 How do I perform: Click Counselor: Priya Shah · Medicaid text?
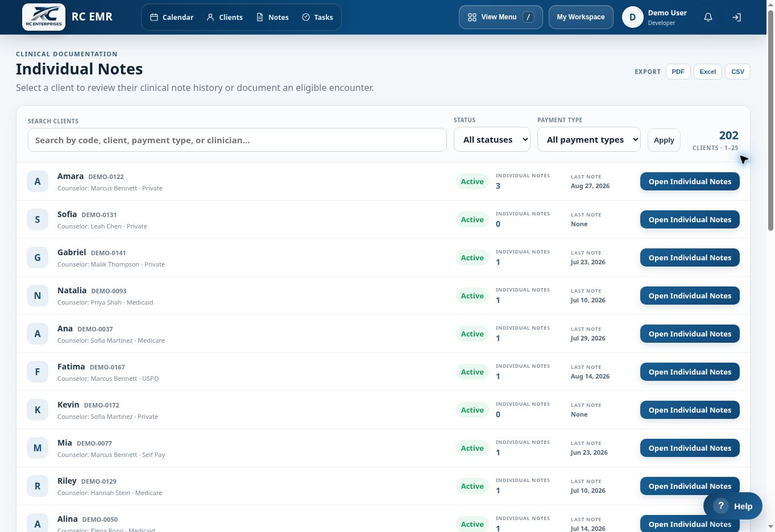pos(105,302)
